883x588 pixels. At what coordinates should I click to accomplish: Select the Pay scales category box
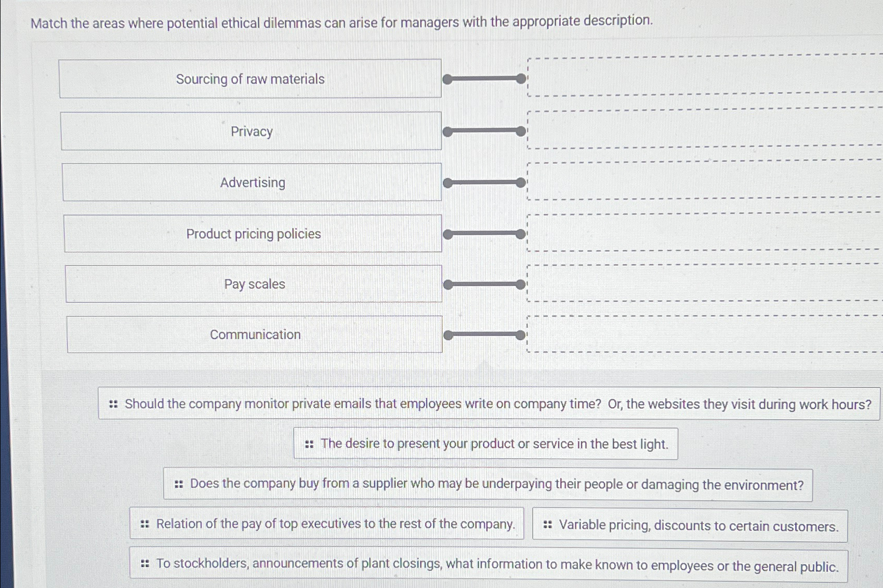(254, 284)
